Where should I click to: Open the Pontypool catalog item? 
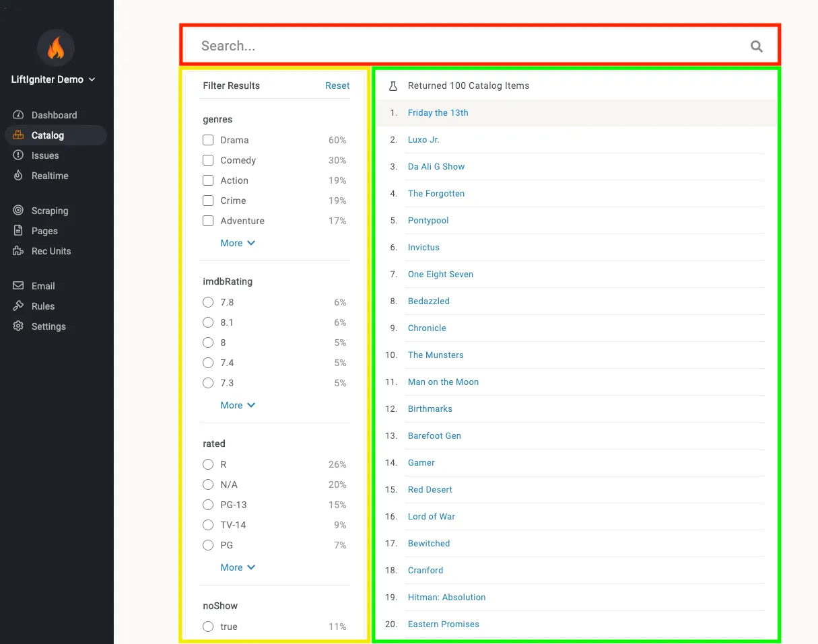pyautogui.click(x=428, y=221)
